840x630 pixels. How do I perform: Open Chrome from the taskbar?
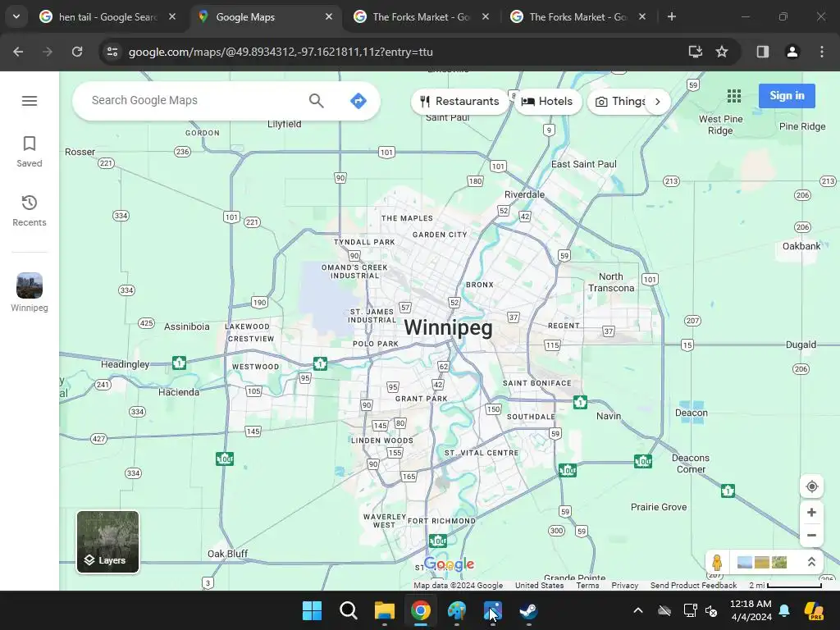421,610
